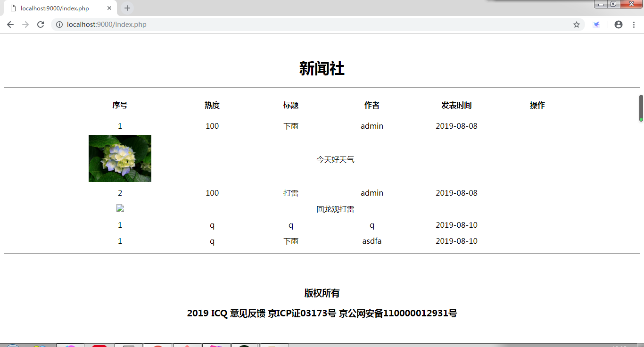Click the 今天好天气 summary text
The height and width of the screenshot is (347, 644).
click(335, 159)
